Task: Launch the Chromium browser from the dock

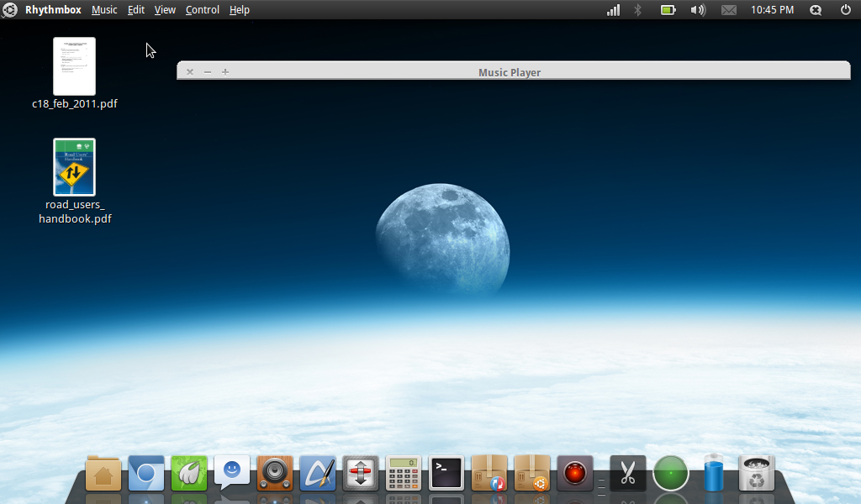Action: 146,473
